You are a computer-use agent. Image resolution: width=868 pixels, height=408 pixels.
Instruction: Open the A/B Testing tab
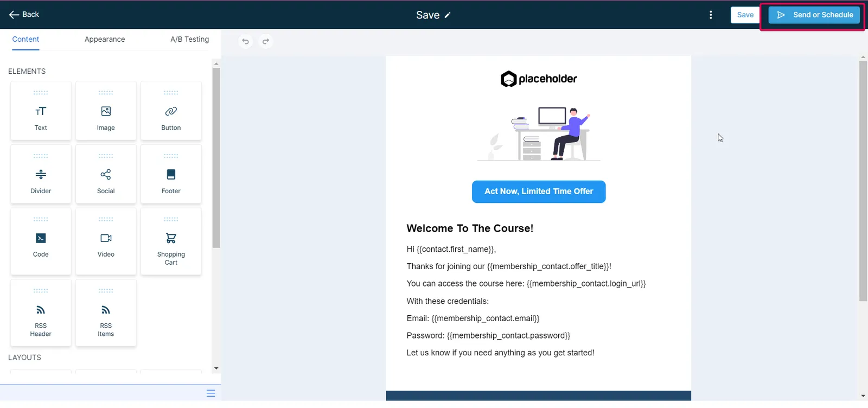(189, 39)
